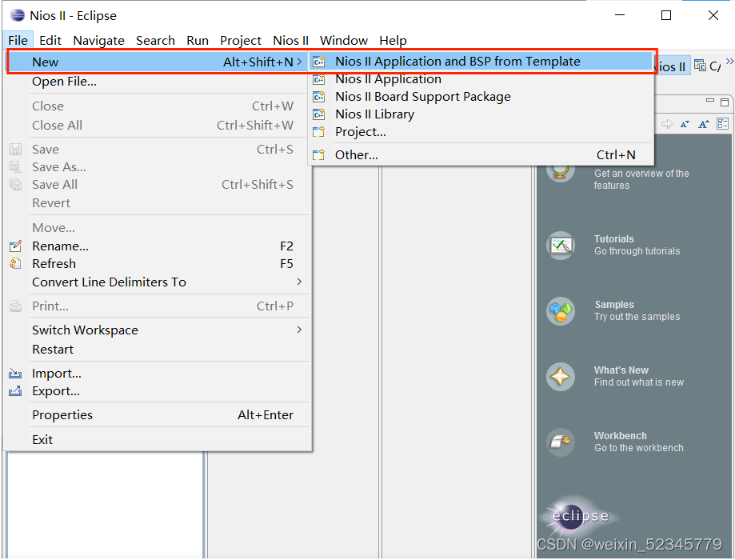
Task: Click the Nios II Application and BSP from Template icon
Action: tap(319, 62)
